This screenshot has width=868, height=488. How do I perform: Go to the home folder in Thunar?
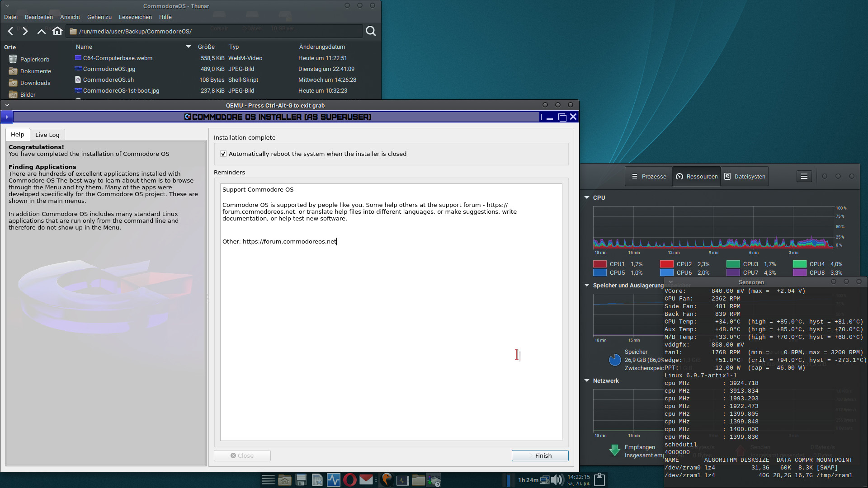pyautogui.click(x=57, y=31)
